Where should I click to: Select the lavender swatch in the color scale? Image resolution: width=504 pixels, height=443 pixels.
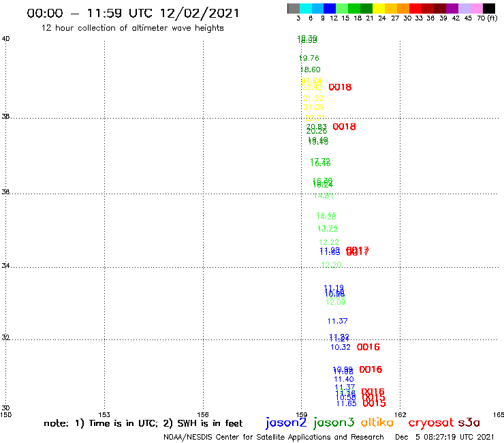(464, 8)
